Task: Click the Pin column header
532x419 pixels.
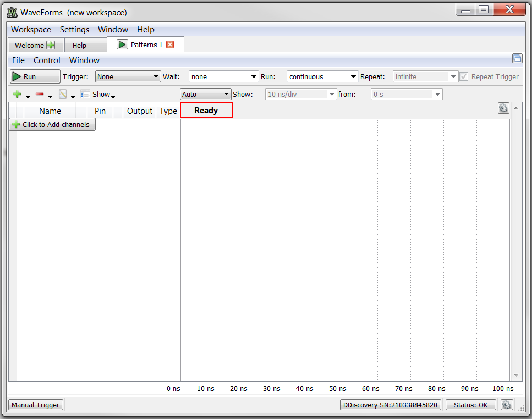Action: [100, 111]
